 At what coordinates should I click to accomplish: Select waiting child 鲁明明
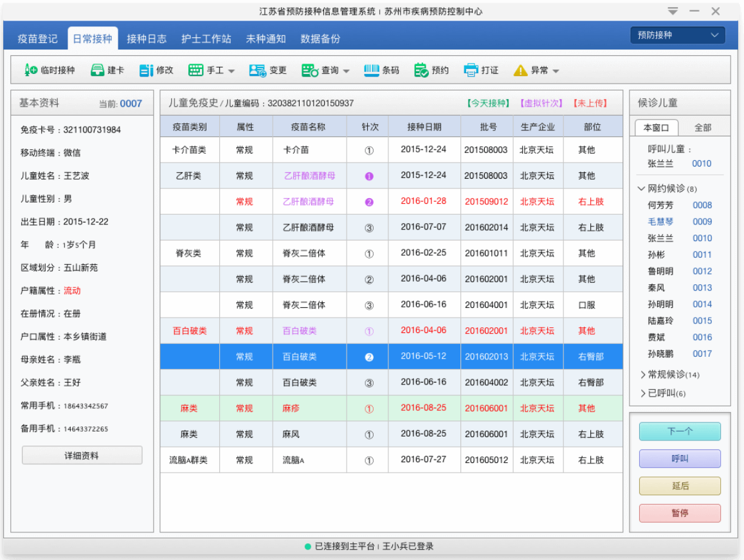click(x=660, y=271)
